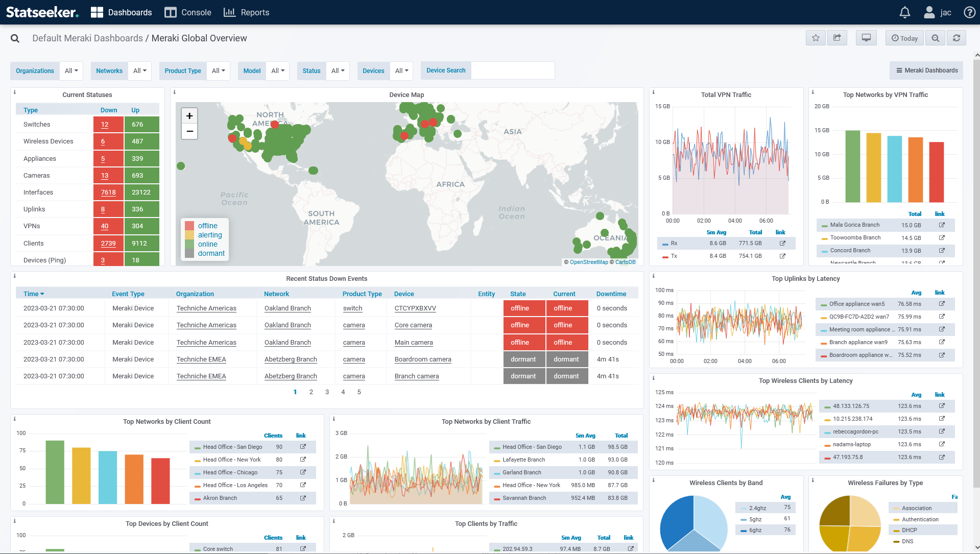Click the CartoDB attribution link

[x=626, y=262]
